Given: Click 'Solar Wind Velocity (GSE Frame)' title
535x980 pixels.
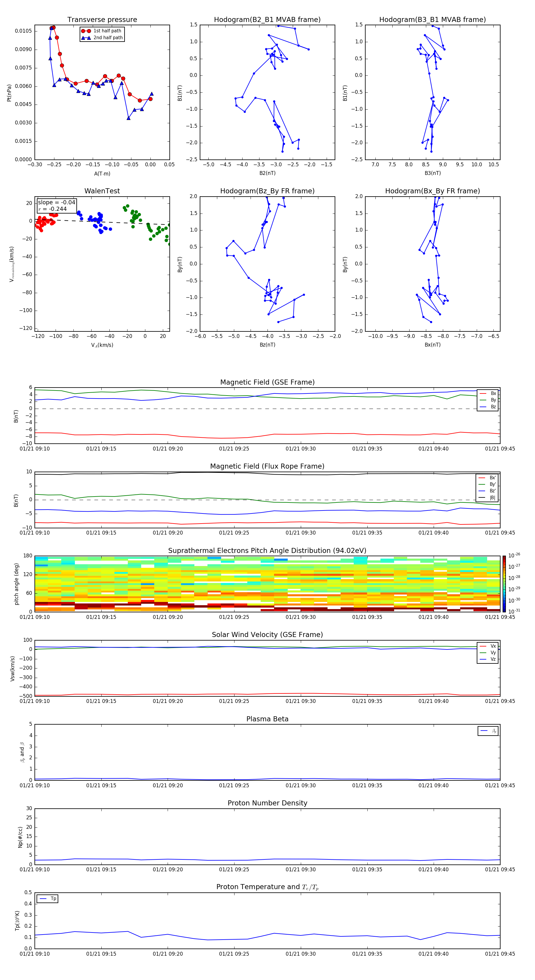Looking at the screenshot, I should point(267,635).
